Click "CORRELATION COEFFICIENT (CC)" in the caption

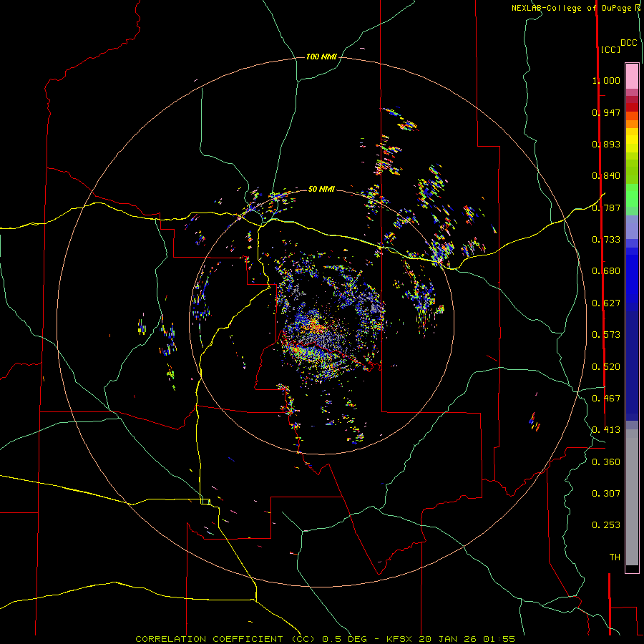tap(225, 639)
